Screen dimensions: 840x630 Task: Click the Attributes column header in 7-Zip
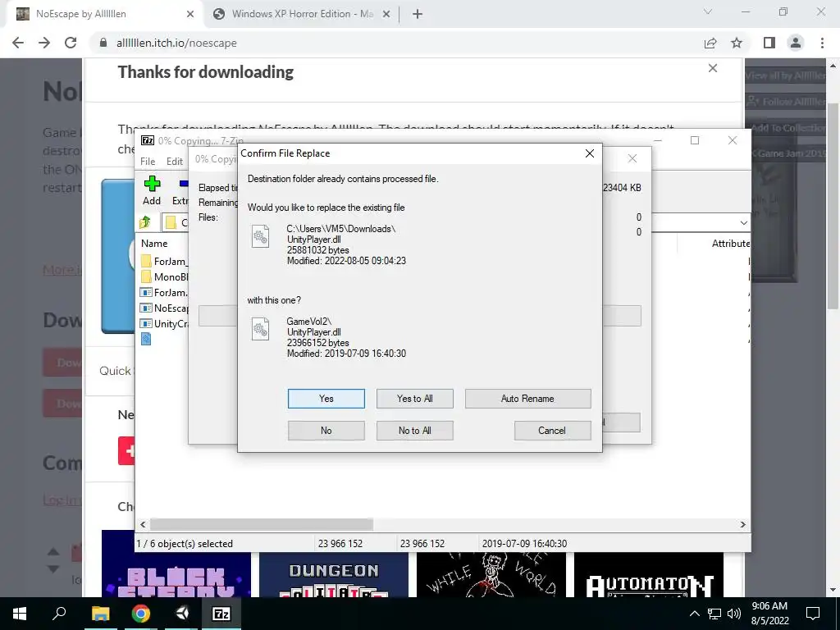pos(729,243)
